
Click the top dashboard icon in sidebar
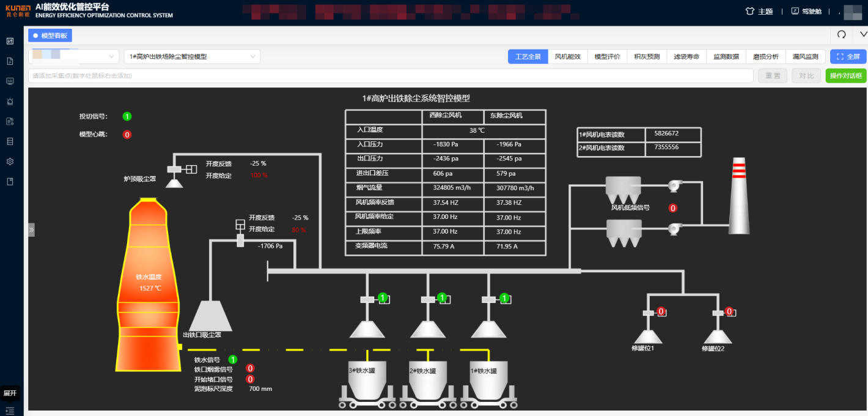coord(10,41)
